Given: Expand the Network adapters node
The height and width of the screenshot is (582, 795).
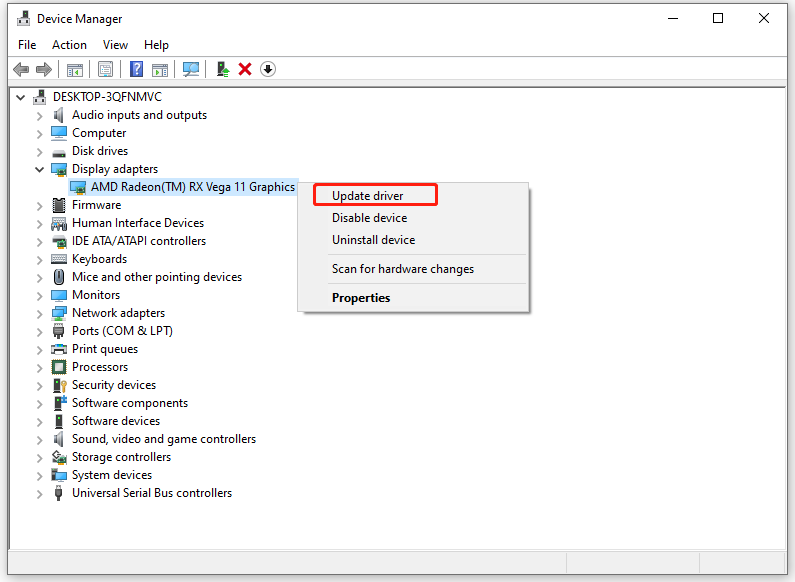Looking at the screenshot, I should point(40,313).
